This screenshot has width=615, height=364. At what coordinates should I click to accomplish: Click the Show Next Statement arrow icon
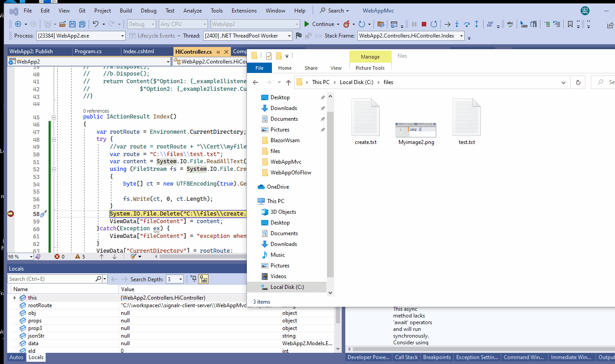pos(447,24)
